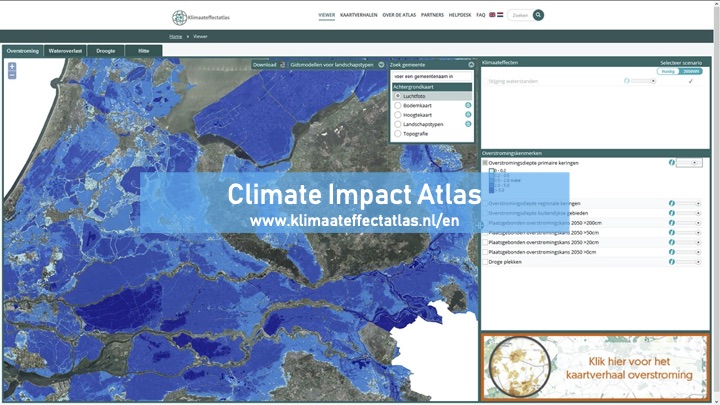Adjust Droge plekken opacity slider
This screenshot has width=720, height=405.
[x=688, y=262]
